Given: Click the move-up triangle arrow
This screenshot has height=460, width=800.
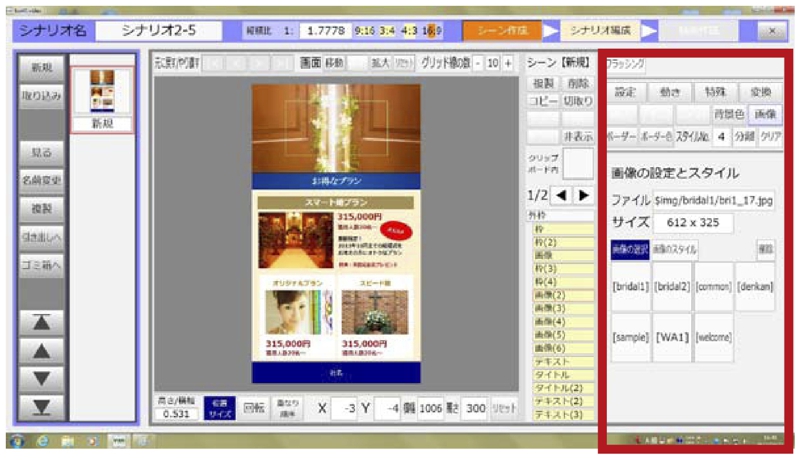Looking at the screenshot, I should point(41,351).
